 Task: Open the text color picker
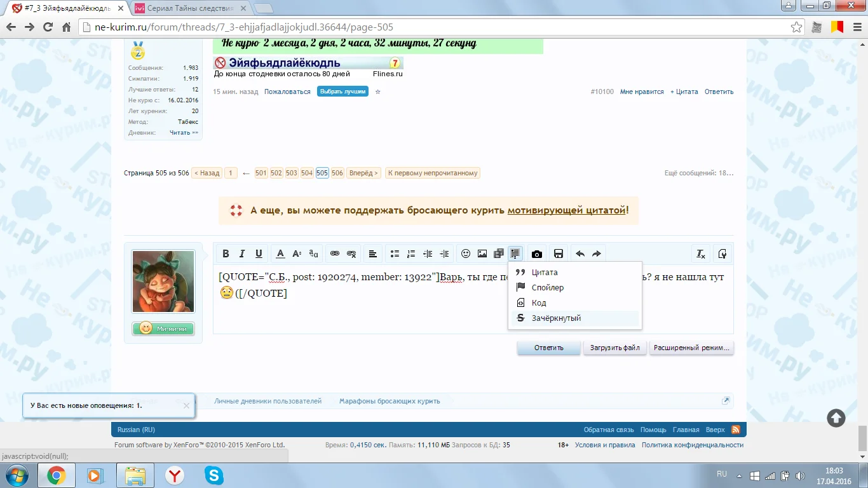280,254
